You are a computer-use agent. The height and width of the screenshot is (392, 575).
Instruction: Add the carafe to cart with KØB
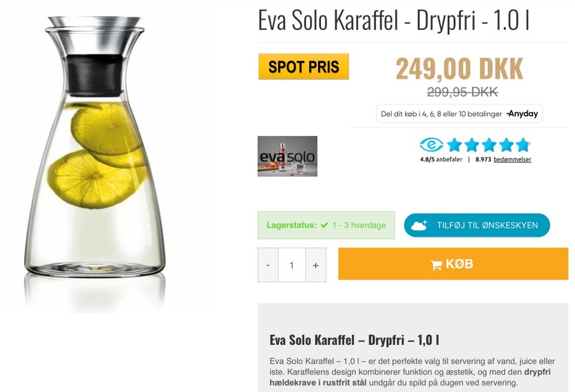pos(453,264)
